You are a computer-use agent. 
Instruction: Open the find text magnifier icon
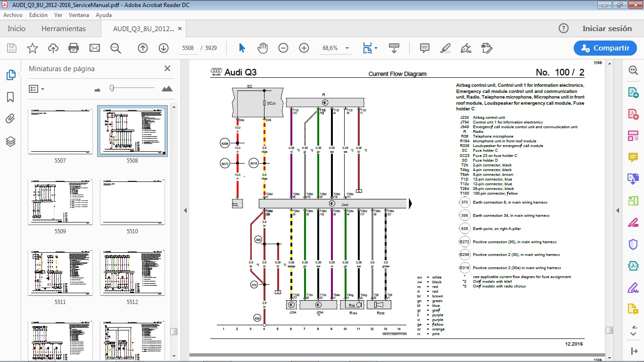click(116, 48)
